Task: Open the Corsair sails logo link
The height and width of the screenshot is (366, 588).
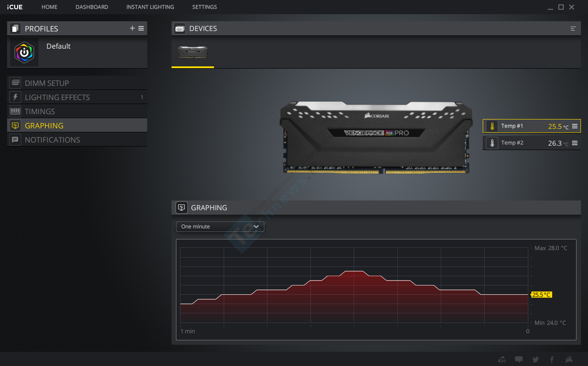Action: [569, 359]
